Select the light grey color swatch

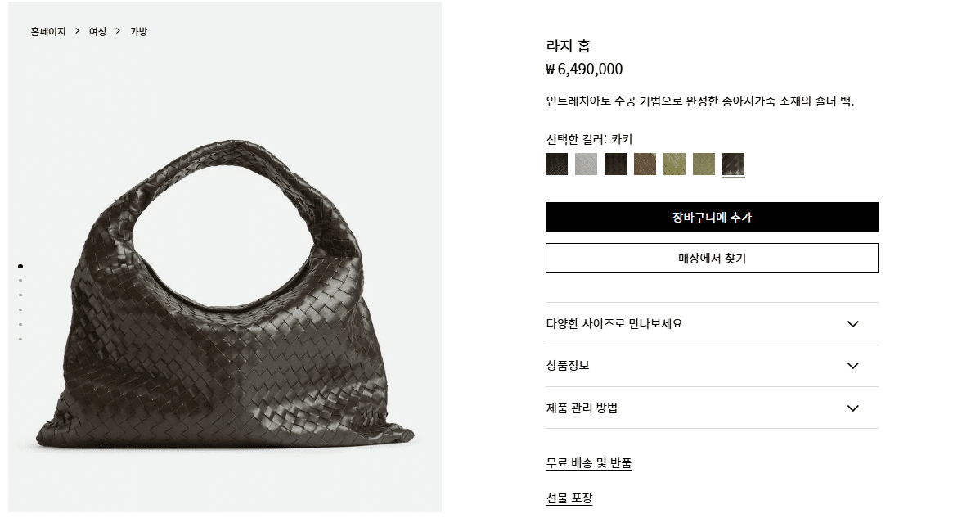pos(586,164)
